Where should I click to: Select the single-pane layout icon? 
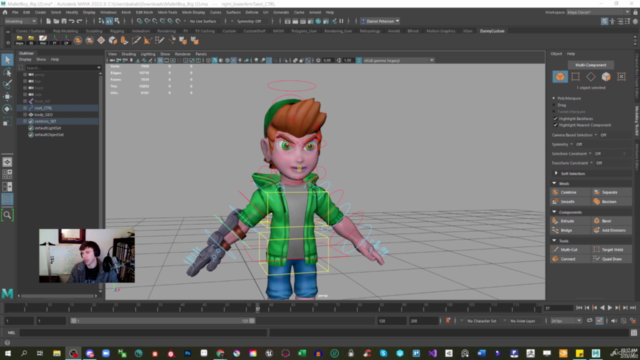coord(7,162)
